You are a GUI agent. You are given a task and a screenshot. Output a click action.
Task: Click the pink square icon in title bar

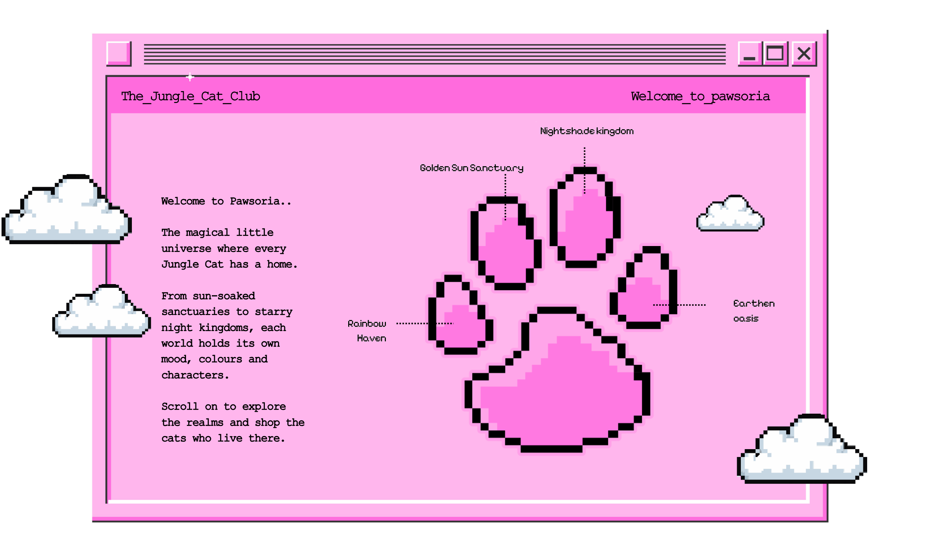[x=118, y=54]
